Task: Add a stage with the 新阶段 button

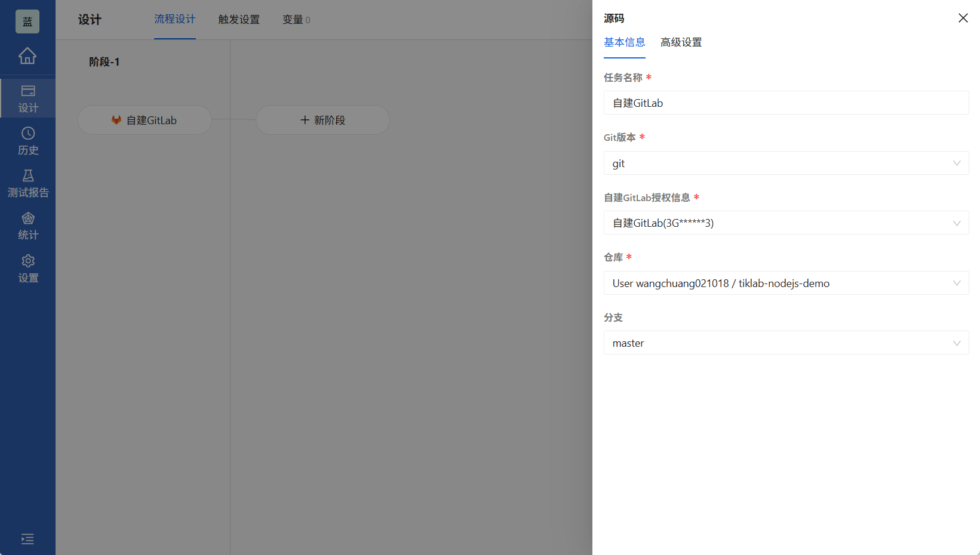Action: coord(322,119)
